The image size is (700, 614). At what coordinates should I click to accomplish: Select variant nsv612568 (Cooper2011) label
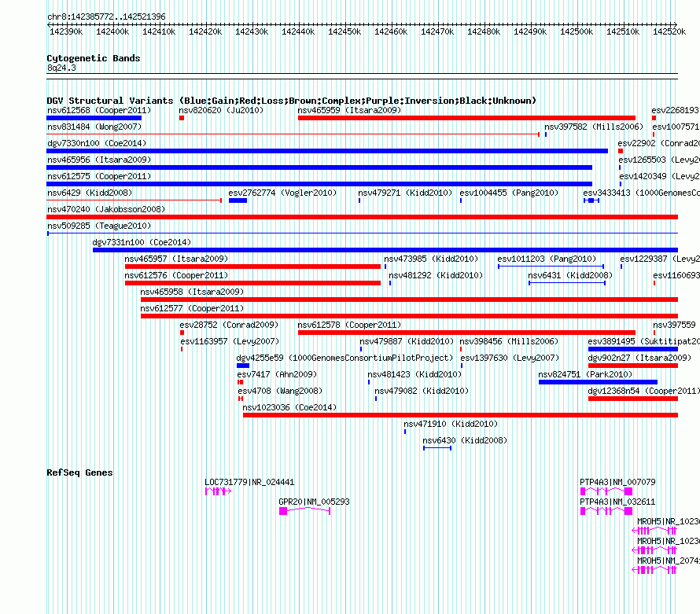[x=99, y=110]
